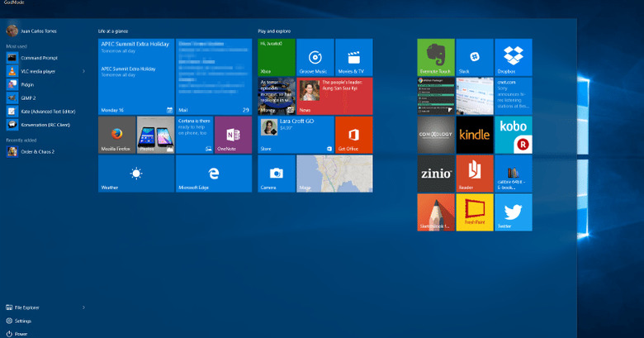This screenshot has width=644, height=338.
Task: Launch Mozilla Firefox tile
Action: point(116,135)
